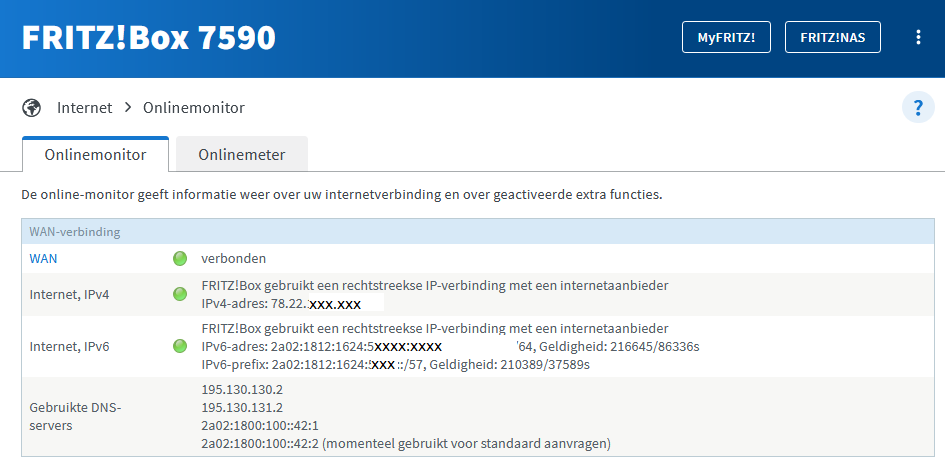Screen dimensions: 945x470
Task: Open the FRITZ!NAS button
Action: 832,38
